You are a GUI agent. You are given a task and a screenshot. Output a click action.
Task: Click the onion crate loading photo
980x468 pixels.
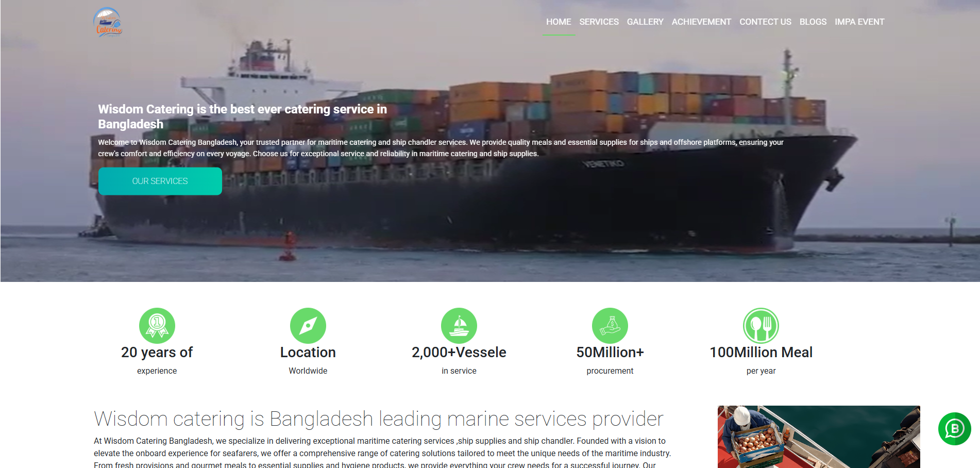(819, 437)
